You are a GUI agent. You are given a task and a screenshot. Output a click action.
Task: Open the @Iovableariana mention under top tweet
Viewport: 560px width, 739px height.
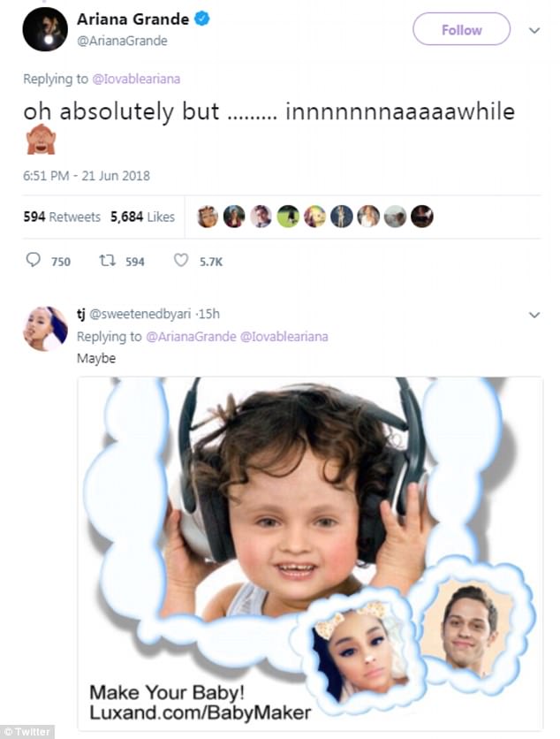point(136,79)
